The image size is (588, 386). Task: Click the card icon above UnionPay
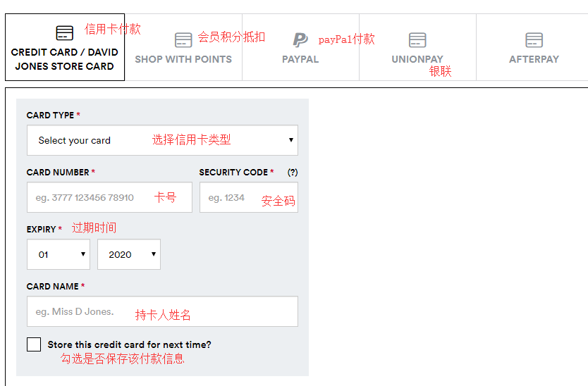point(417,39)
